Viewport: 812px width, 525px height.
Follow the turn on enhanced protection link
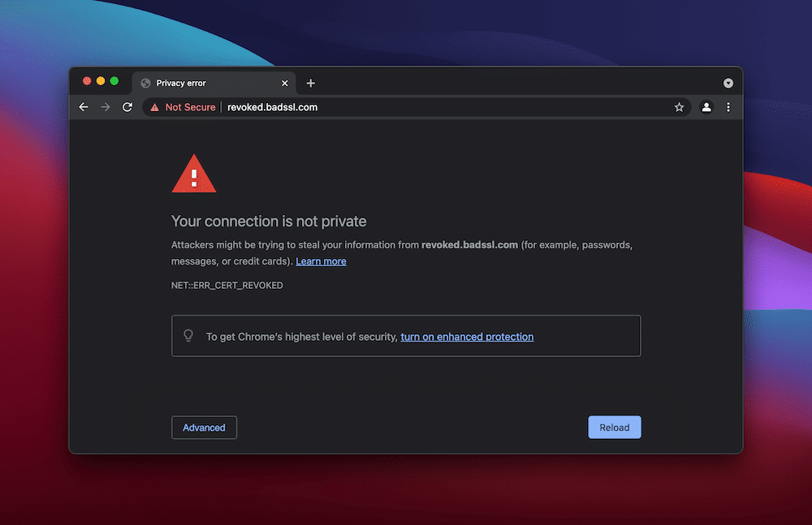coord(467,336)
